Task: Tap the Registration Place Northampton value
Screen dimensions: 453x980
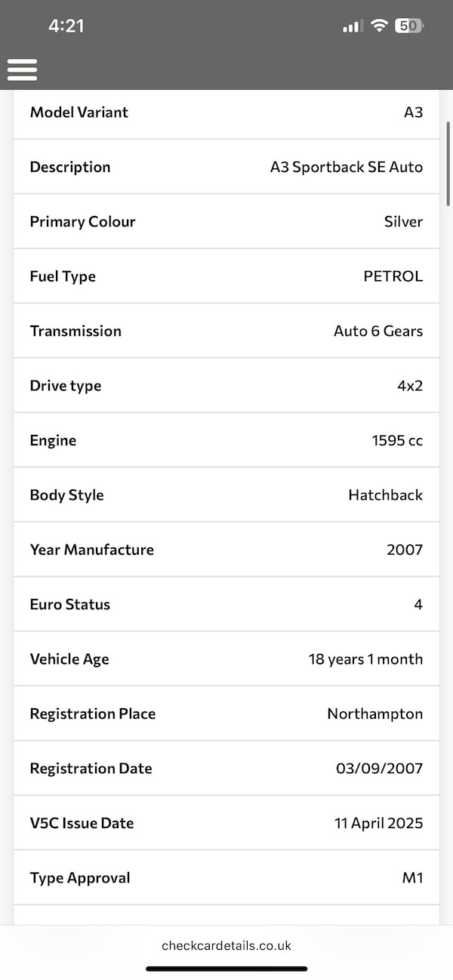Action: (x=374, y=713)
